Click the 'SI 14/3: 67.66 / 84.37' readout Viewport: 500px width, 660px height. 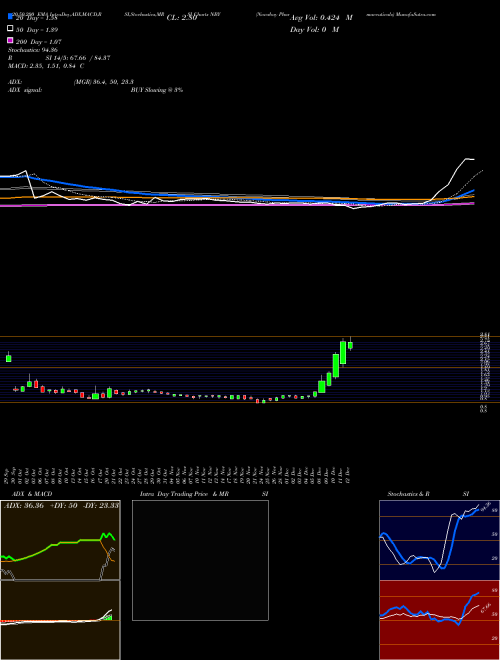[x=78, y=58]
